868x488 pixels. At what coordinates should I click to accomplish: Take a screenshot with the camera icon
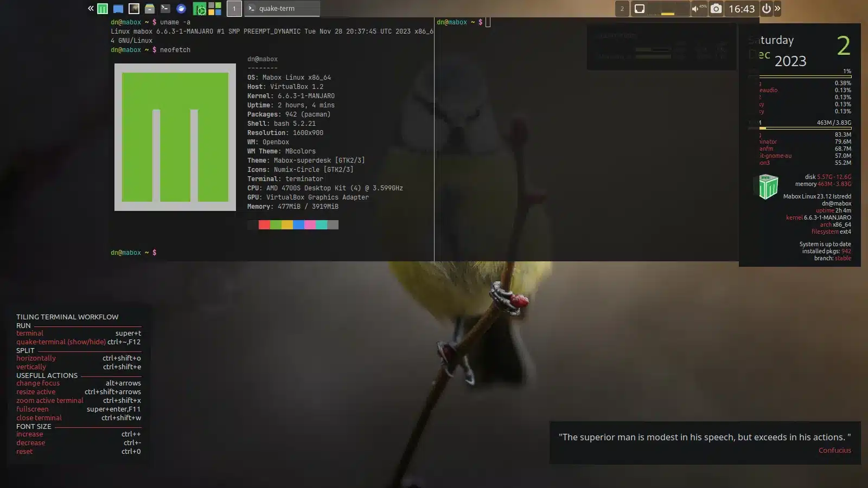716,9
